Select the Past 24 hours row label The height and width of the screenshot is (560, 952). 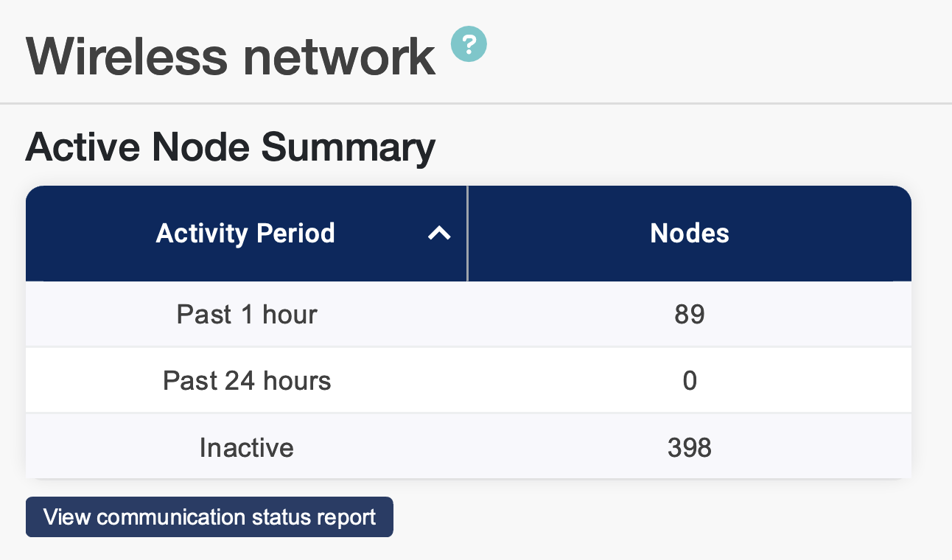click(246, 381)
